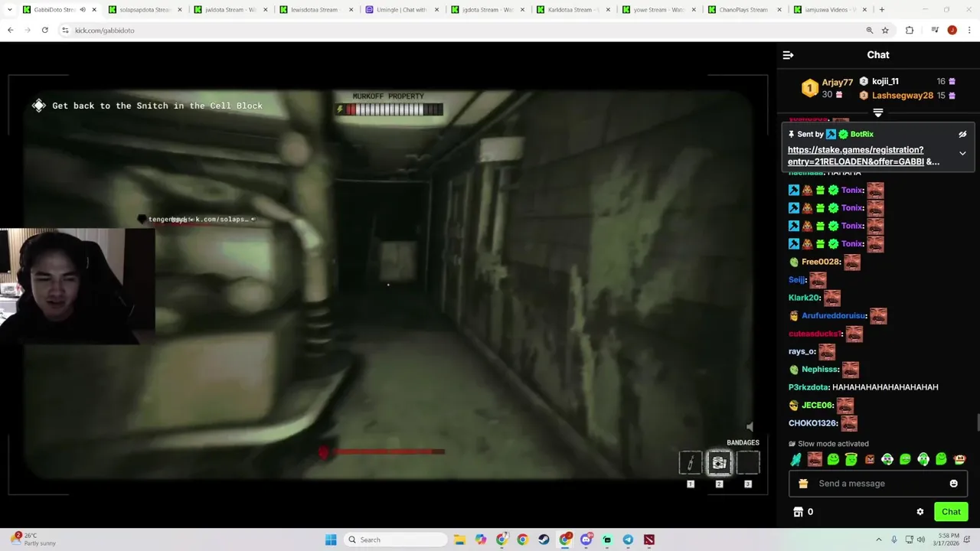Open the weather widget on taskbar
Screen dimensions: 980x551
coord(34,540)
